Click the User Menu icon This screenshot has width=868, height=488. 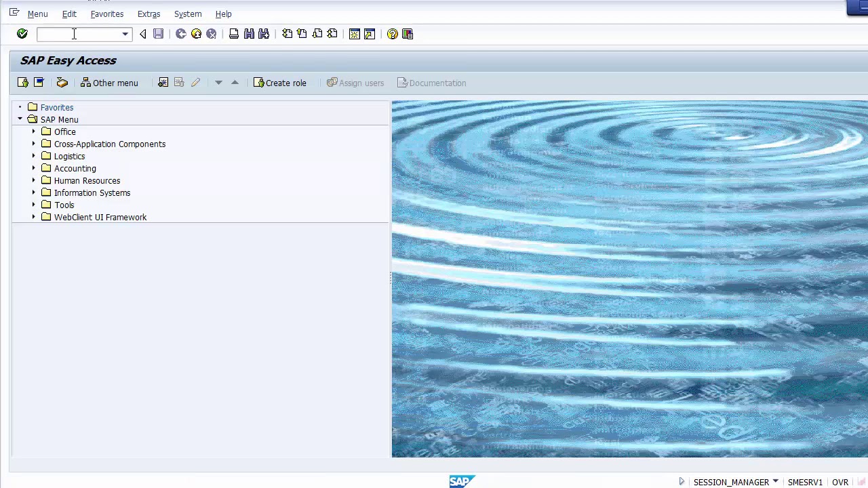coord(23,83)
